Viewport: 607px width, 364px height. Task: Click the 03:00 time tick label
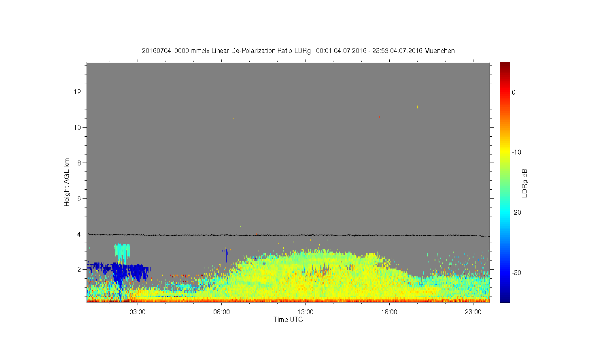[x=138, y=312]
